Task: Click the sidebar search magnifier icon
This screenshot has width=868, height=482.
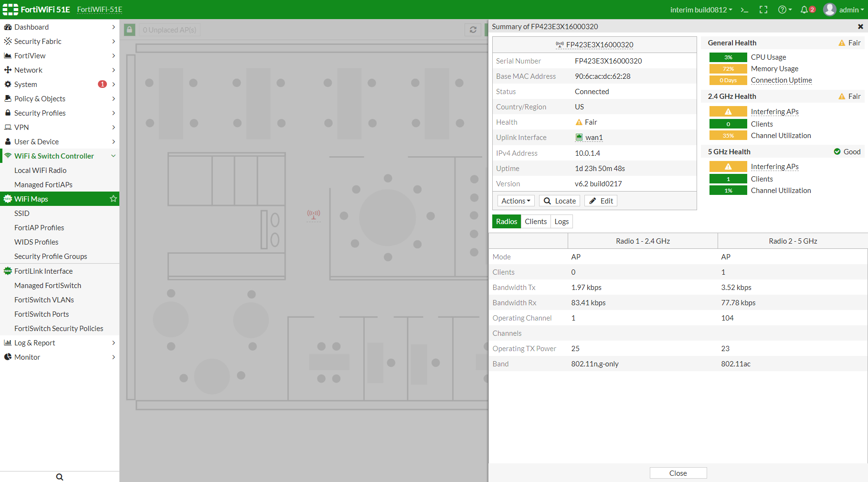Action: click(x=60, y=477)
